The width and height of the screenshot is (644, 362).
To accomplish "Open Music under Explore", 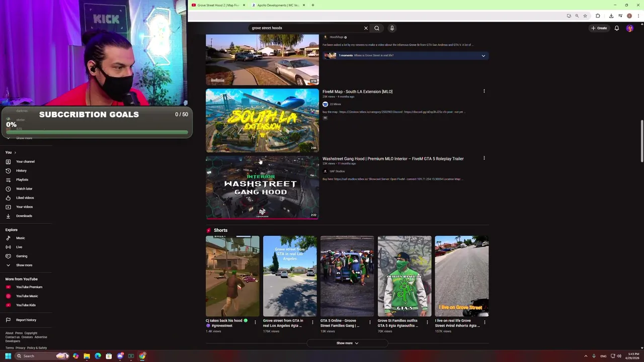I will pos(20,238).
